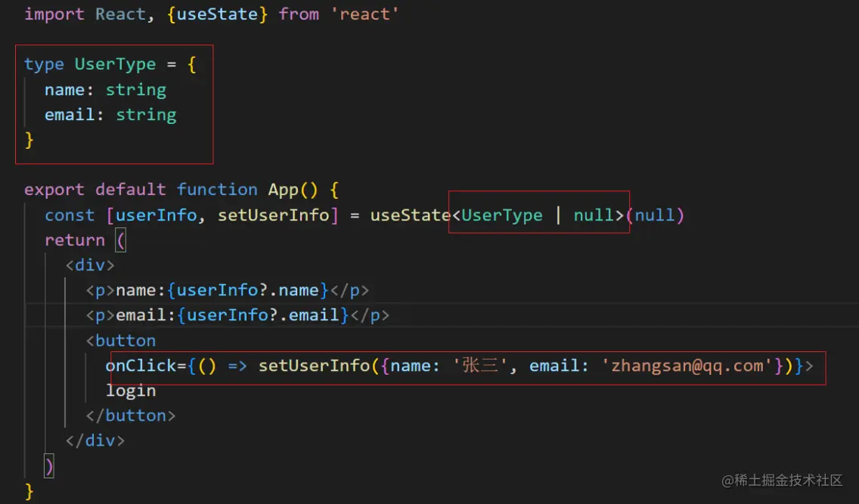
Task: Click 'UserType' in the type declaration
Action: [x=115, y=64]
